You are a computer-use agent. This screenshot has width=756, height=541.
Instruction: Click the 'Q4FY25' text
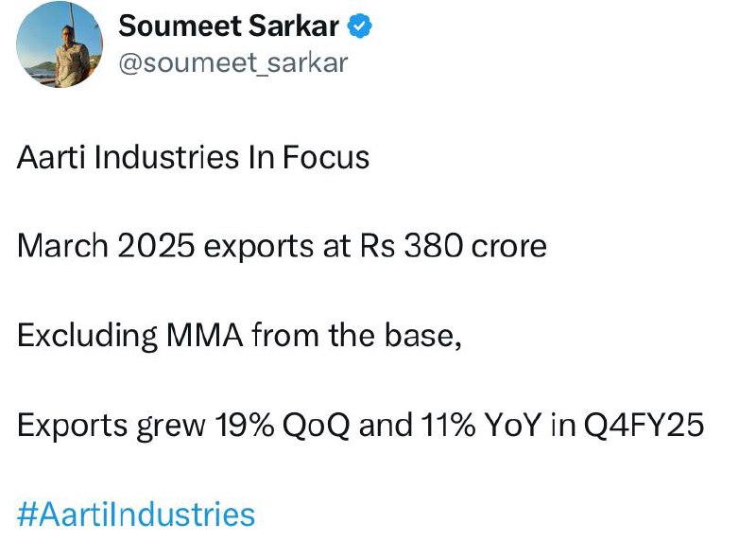pyautogui.click(x=644, y=426)
